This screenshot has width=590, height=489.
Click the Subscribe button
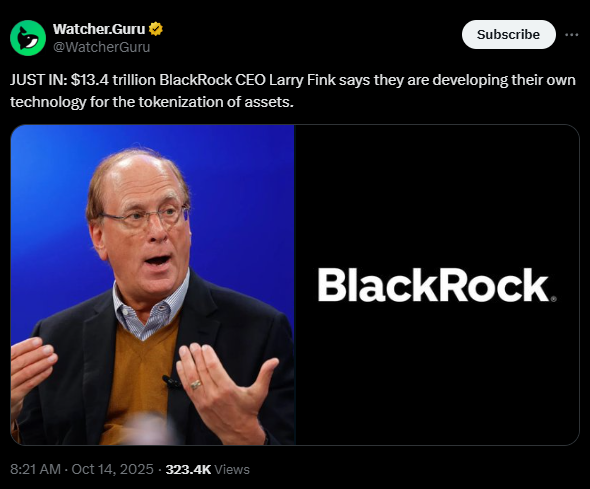point(508,35)
